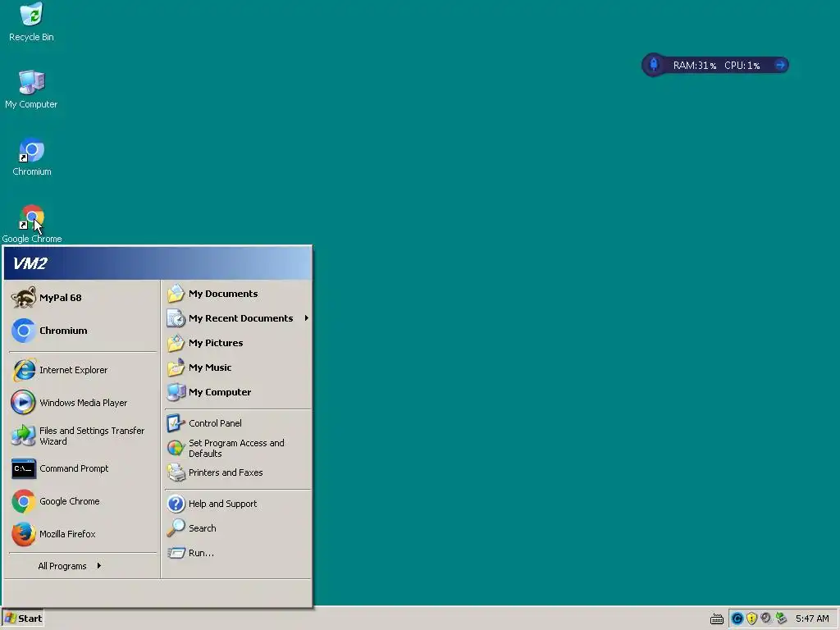Click the network connection tray icon
Screen dimensions: 840x630
coord(781,619)
